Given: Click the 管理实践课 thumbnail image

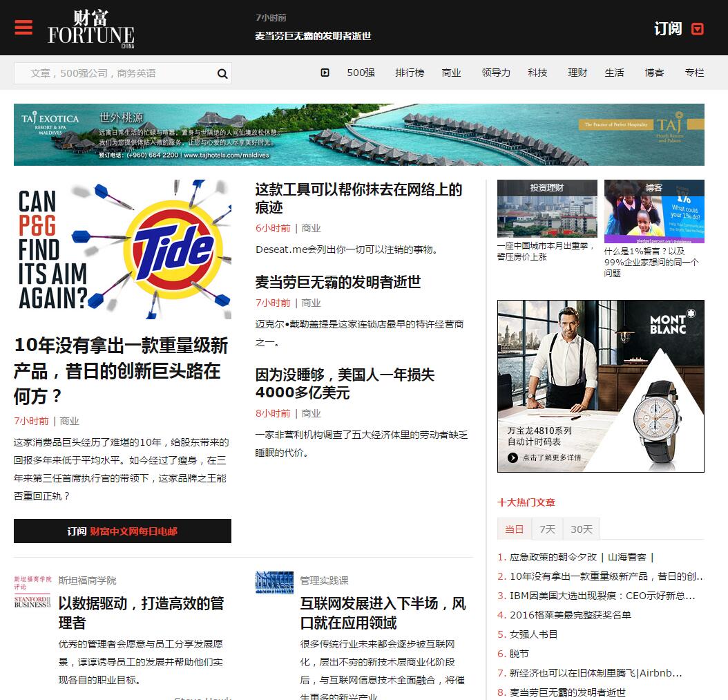Looking at the screenshot, I should [x=274, y=583].
